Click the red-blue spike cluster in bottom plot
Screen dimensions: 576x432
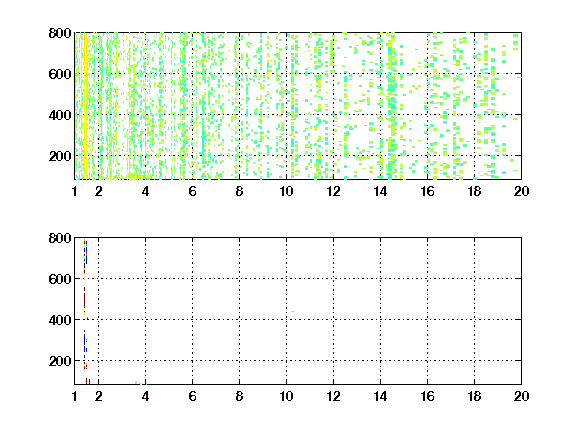85,312
